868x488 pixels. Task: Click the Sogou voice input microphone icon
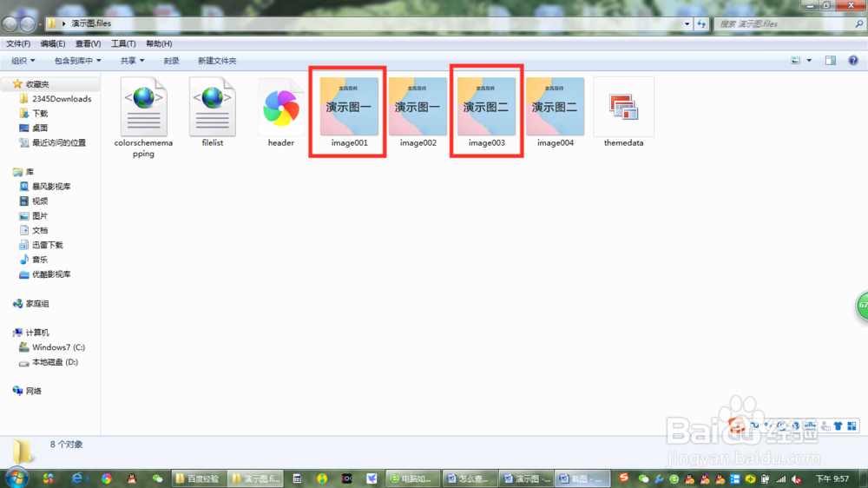pyautogui.click(x=796, y=425)
